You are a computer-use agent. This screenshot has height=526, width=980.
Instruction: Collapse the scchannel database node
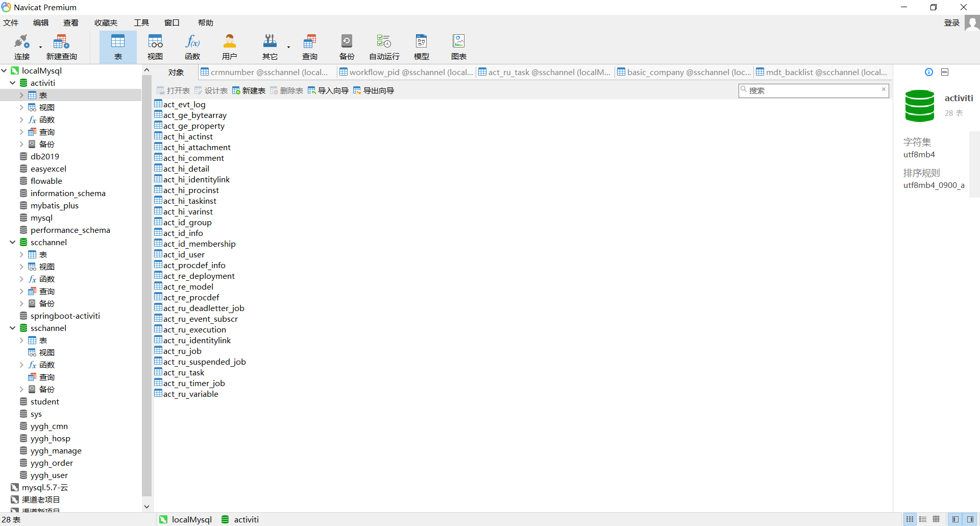[13, 242]
